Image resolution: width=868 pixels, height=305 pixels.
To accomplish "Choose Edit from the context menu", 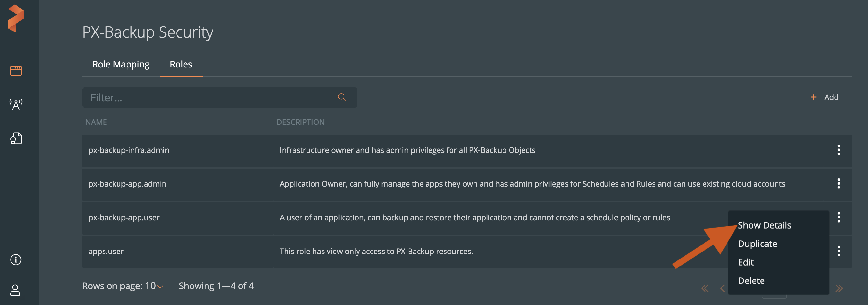I will [x=746, y=262].
